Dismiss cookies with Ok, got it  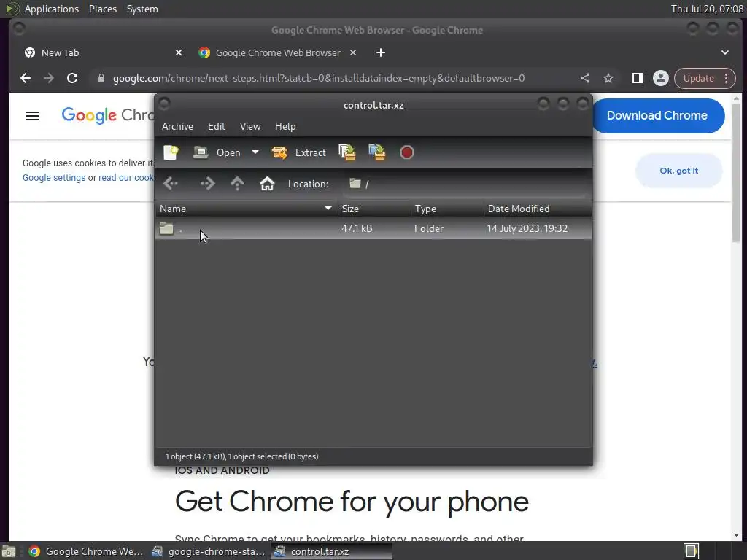(679, 171)
